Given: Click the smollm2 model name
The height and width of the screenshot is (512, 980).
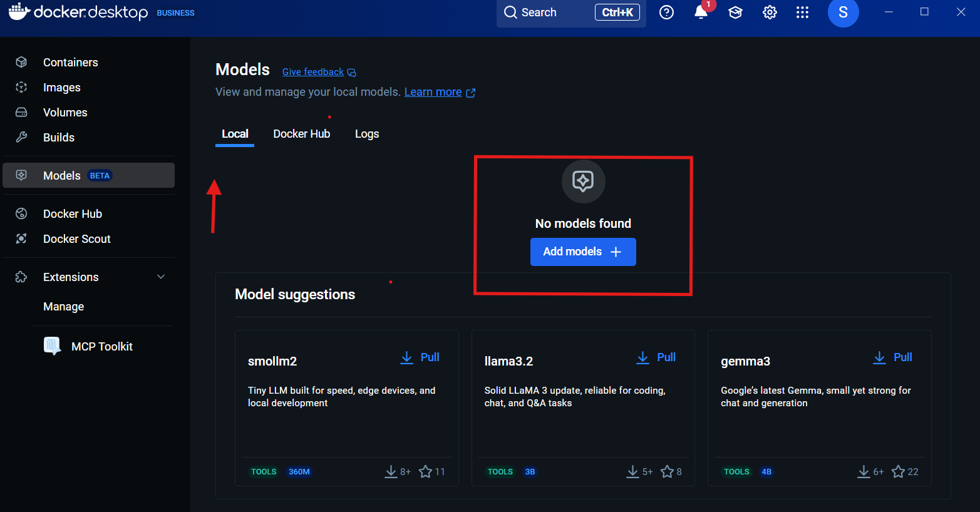Looking at the screenshot, I should (x=272, y=361).
